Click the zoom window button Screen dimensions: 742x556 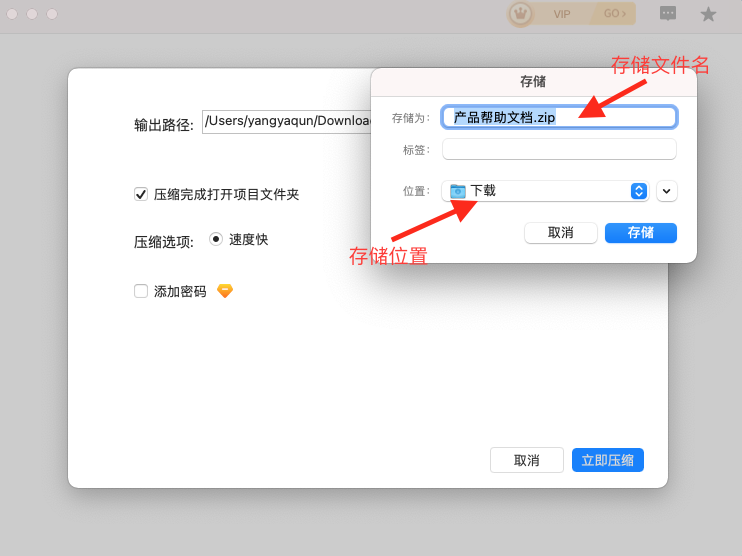52,14
